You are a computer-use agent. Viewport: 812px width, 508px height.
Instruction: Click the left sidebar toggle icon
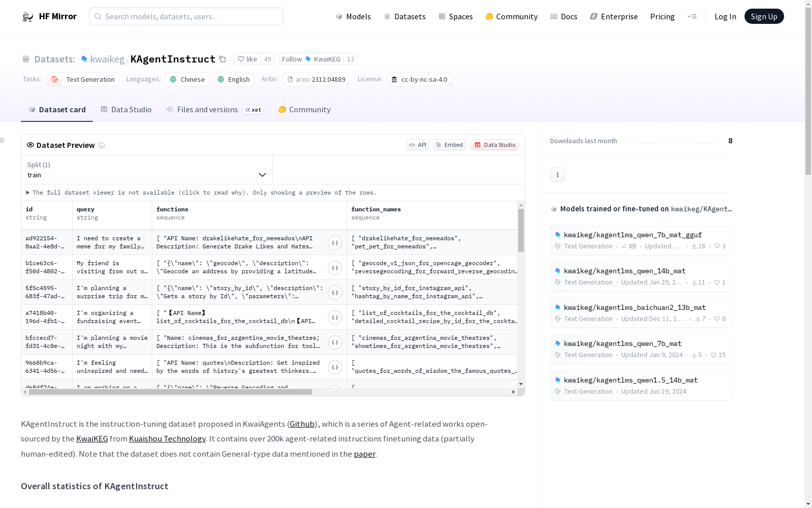(x=3, y=140)
